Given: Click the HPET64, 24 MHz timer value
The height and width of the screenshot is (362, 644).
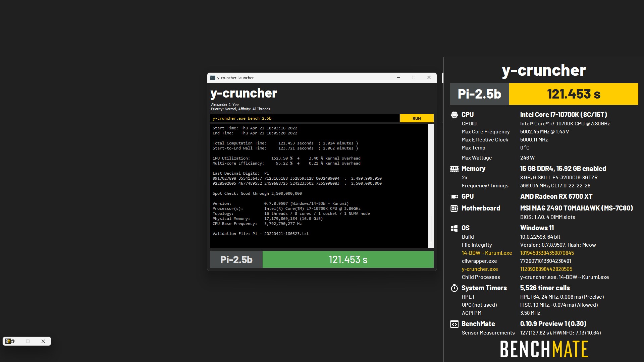Looking at the screenshot, I should coord(562,297).
